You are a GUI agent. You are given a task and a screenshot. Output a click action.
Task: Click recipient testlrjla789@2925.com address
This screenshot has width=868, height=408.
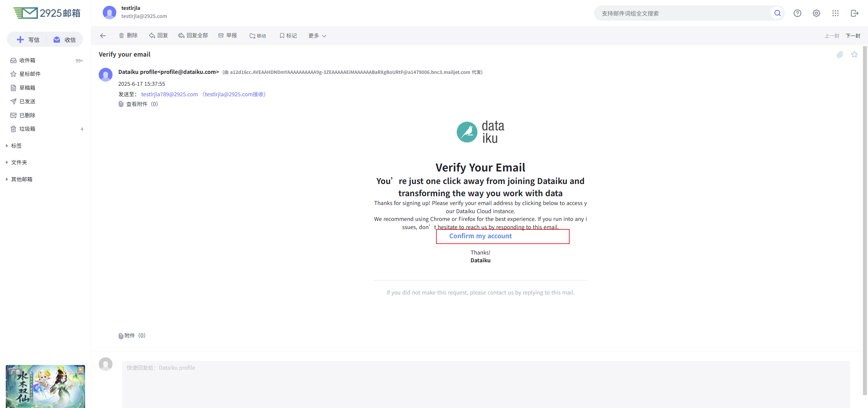170,94
